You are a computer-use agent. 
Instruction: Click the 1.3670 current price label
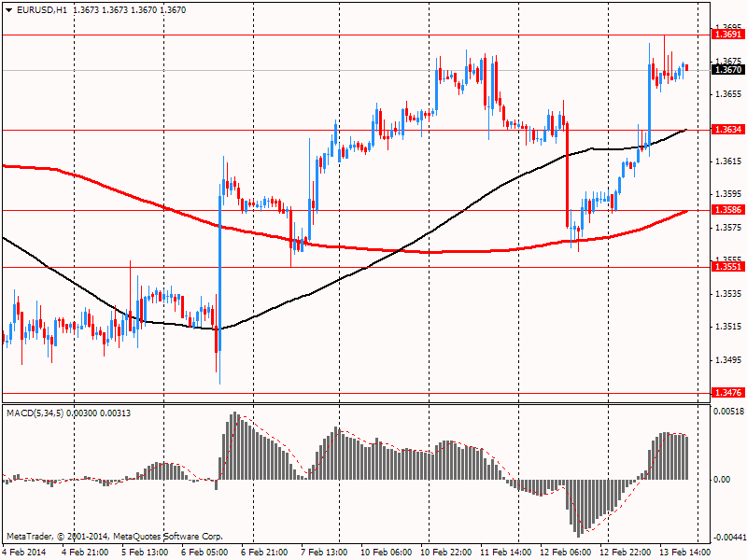(x=727, y=70)
